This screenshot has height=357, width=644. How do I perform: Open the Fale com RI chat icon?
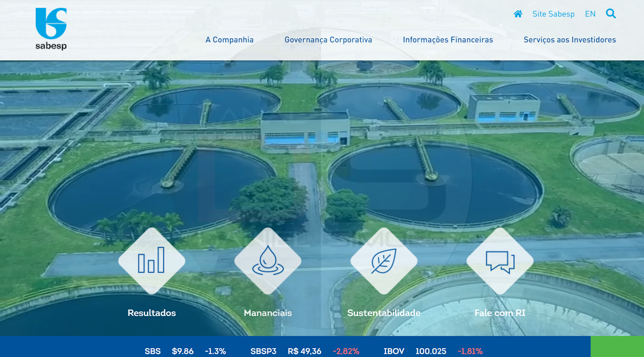point(500,261)
